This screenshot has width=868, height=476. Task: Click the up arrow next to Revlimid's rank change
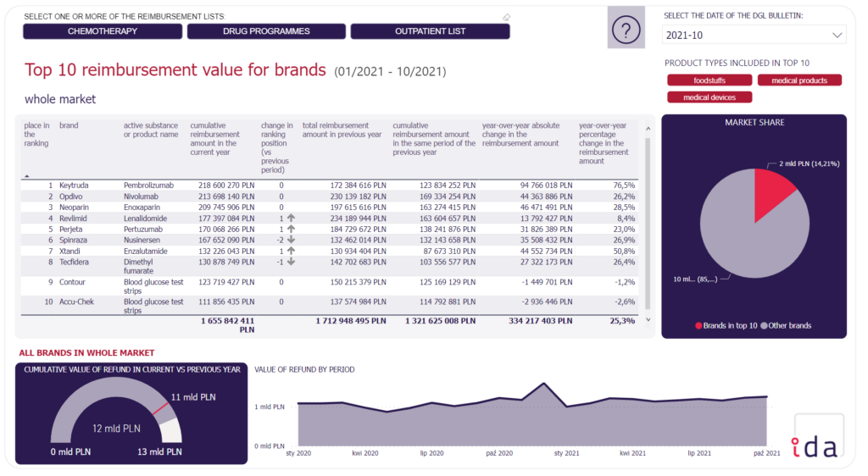tap(292, 219)
